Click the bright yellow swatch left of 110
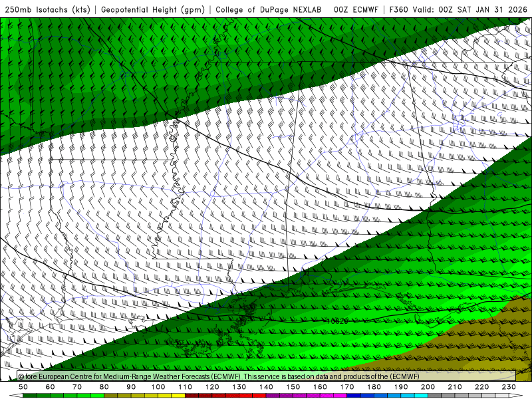 pos(178,396)
